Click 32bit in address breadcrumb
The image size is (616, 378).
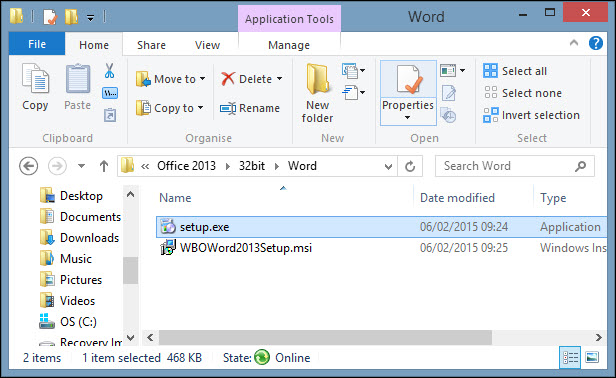tap(252, 166)
